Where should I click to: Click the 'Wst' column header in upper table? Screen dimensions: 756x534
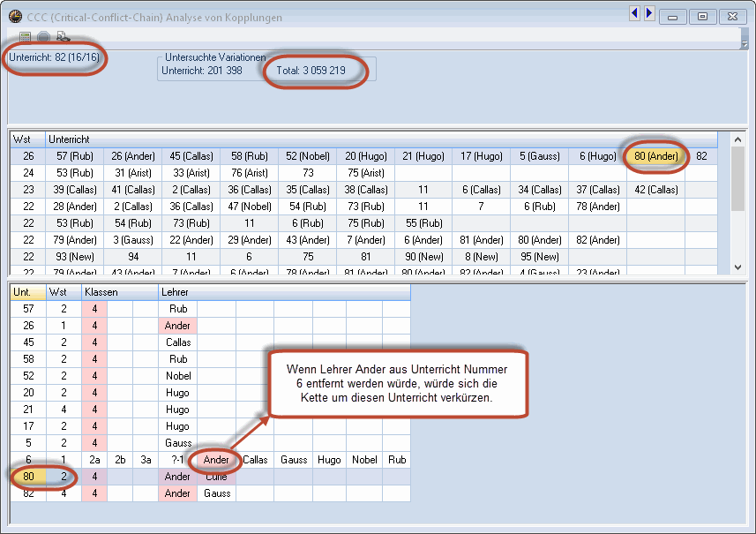point(28,139)
